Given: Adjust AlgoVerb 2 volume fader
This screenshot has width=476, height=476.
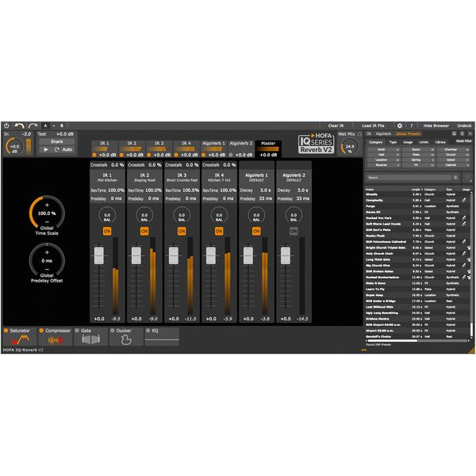Looking at the screenshot, I should pos(286,255).
